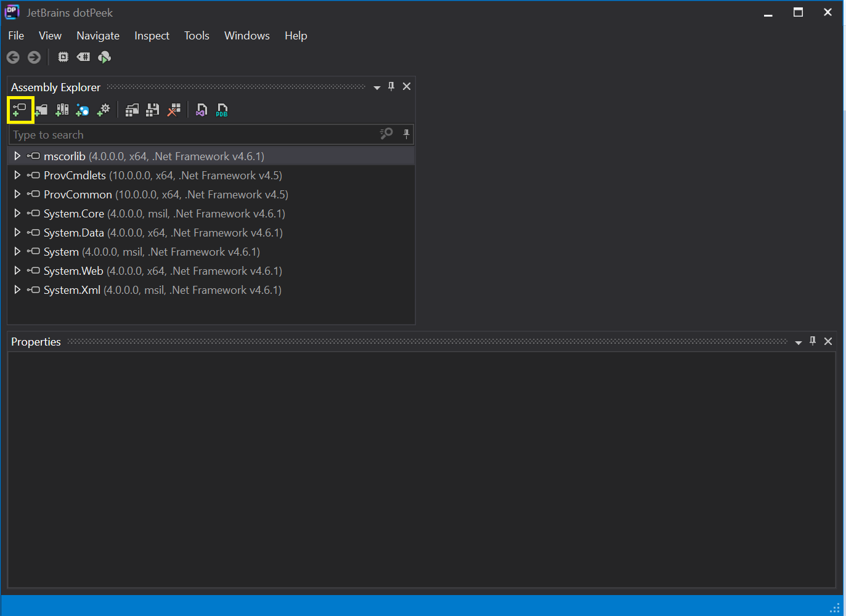Screen dimensions: 846x616
Task: Maximize the dotPeek window
Action: [x=798, y=12]
